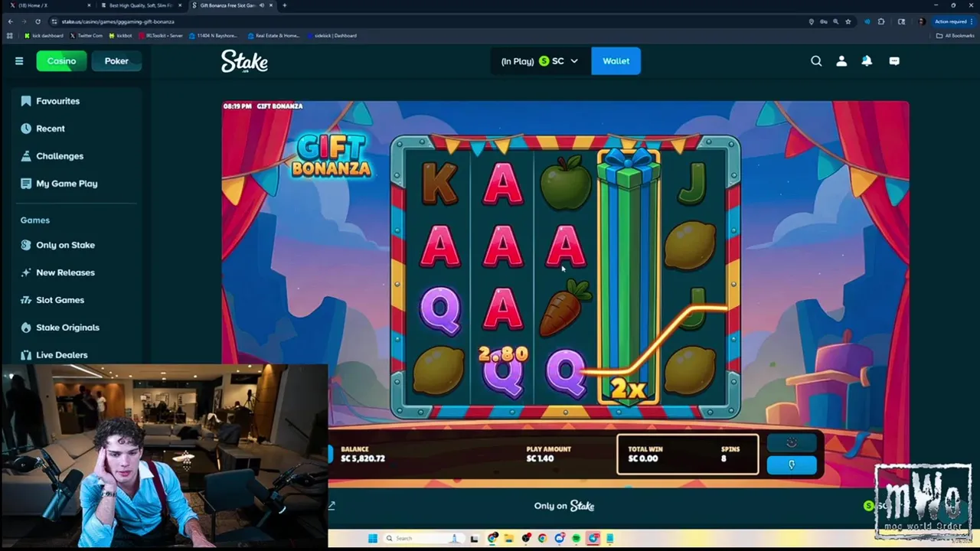The height and width of the screenshot is (551, 980).
Task: Select the Gift Bonanza Free Slot Game tab
Action: [x=232, y=5]
